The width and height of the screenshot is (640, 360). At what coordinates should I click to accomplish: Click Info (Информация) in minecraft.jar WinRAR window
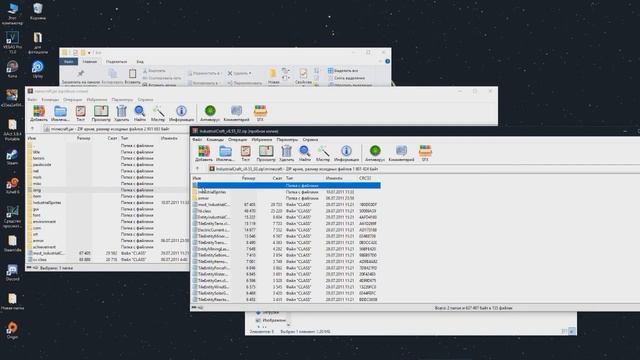(x=181, y=113)
